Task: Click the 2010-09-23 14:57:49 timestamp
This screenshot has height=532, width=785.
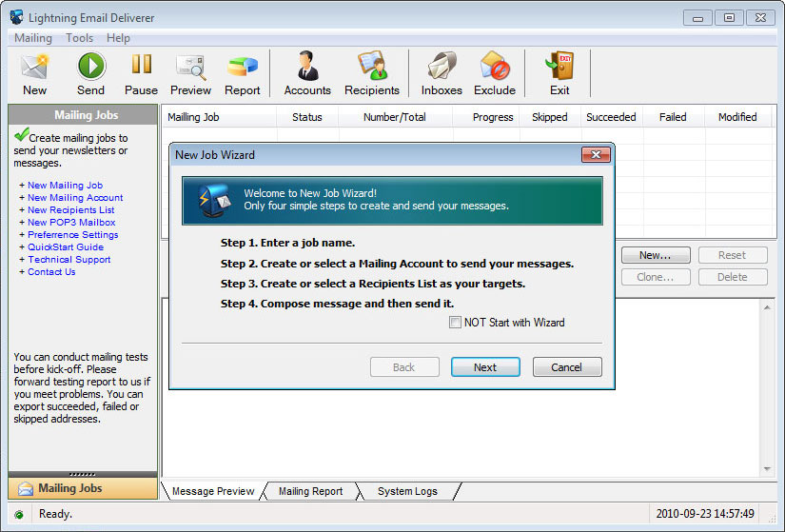Action: point(705,514)
